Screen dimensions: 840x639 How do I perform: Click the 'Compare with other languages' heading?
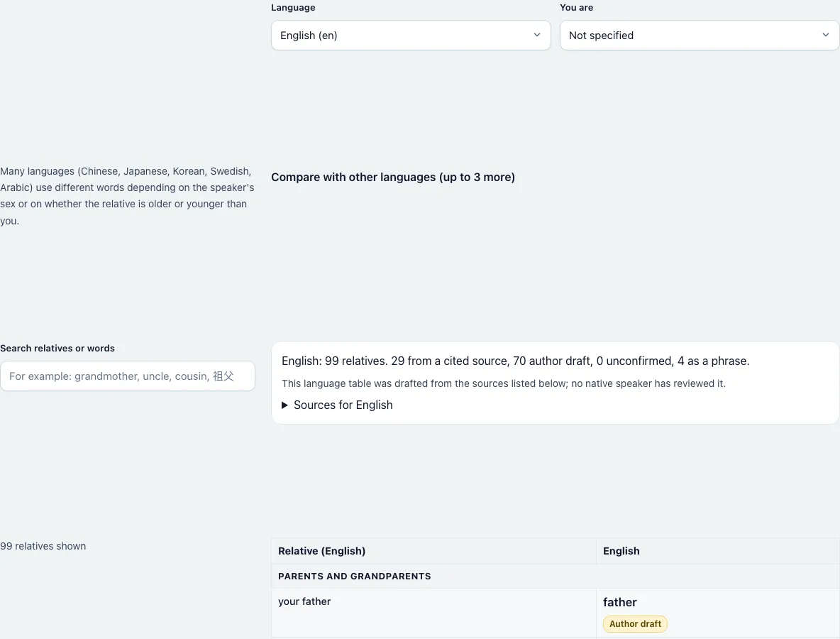392,177
